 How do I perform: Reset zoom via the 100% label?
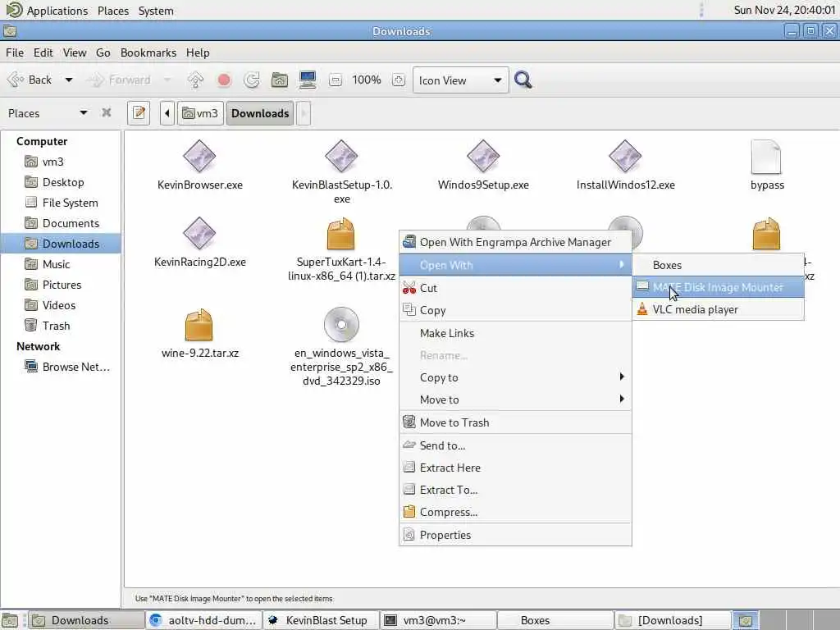click(x=367, y=80)
